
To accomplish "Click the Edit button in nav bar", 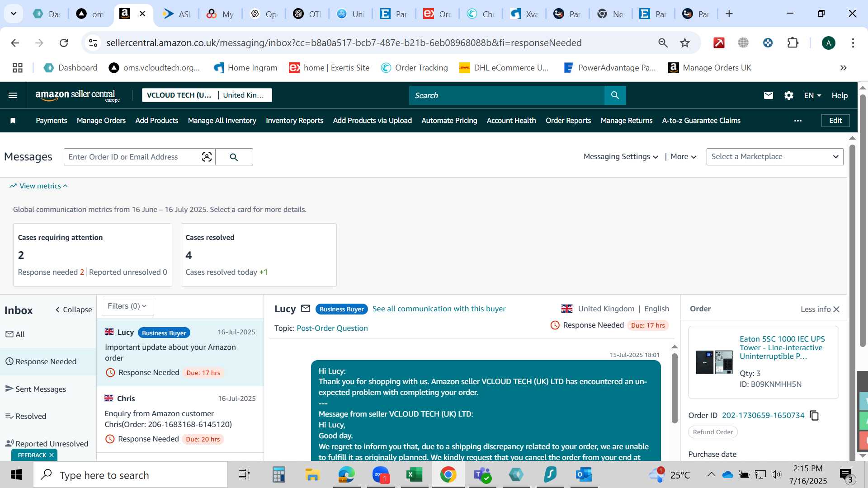I will (835, 121).
